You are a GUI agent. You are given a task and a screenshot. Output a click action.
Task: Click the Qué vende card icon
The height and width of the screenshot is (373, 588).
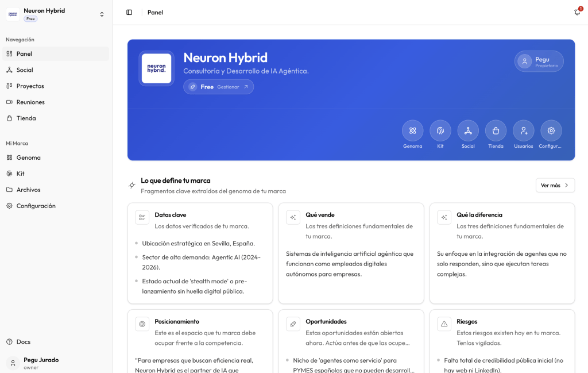pyautogui.click(x=293, y=217)
